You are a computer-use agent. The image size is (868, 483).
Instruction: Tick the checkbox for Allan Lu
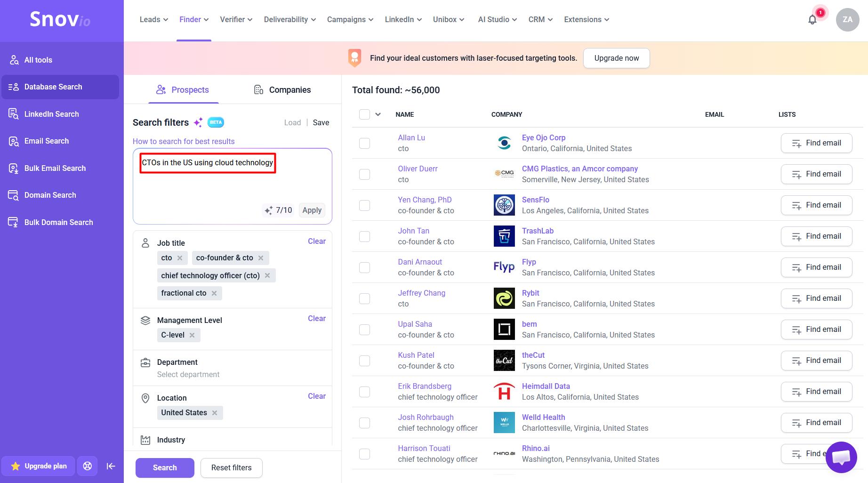(364, 143)
